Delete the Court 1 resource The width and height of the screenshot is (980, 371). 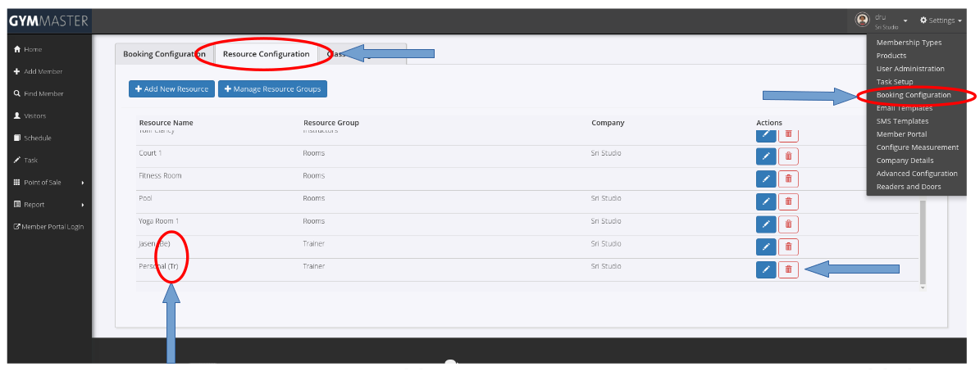[x=788, y=156]
